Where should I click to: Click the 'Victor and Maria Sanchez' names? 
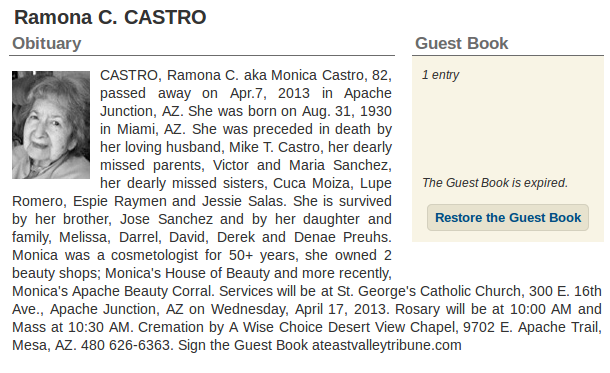300,165
